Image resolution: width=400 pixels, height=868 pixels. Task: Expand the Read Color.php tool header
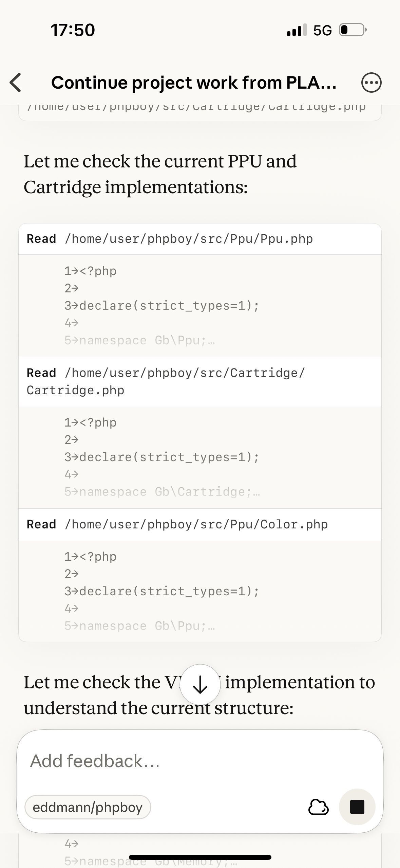200,524
